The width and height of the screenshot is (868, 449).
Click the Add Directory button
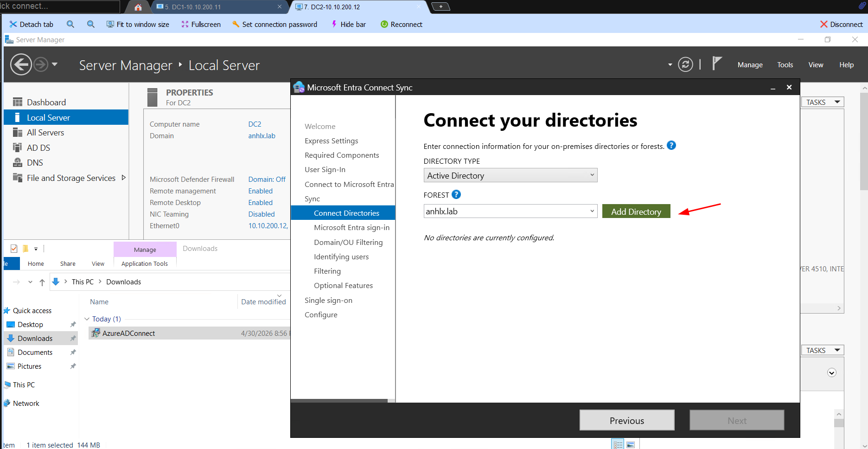pyautogui.click(x=636, y=212)
